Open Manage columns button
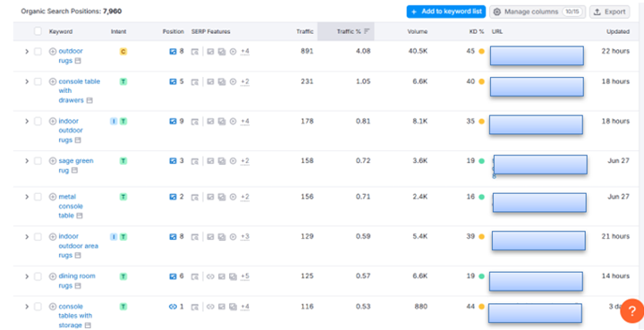 pyautogui.click(x=538, y=12)
